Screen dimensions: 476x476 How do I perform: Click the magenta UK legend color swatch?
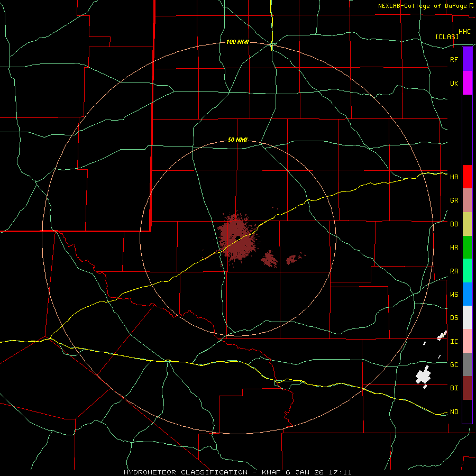click(467, 83)
